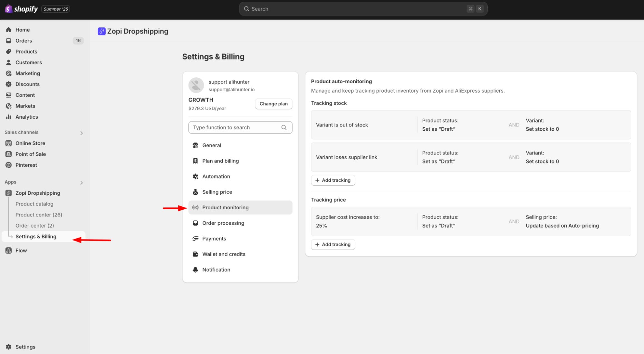Open the Supplier cost increases to 25% rule
644x354 pixels.
[x=471, y=221]
